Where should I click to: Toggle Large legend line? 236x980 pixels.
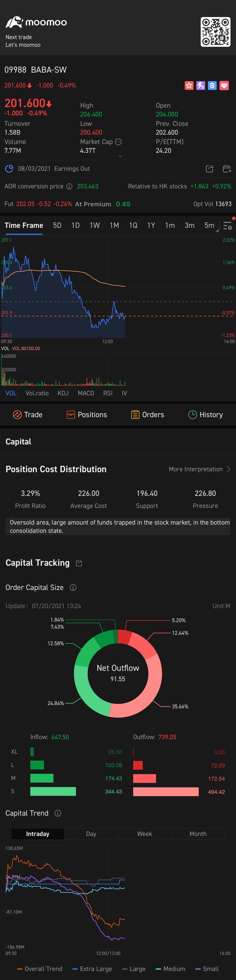[x=133, y=969]
